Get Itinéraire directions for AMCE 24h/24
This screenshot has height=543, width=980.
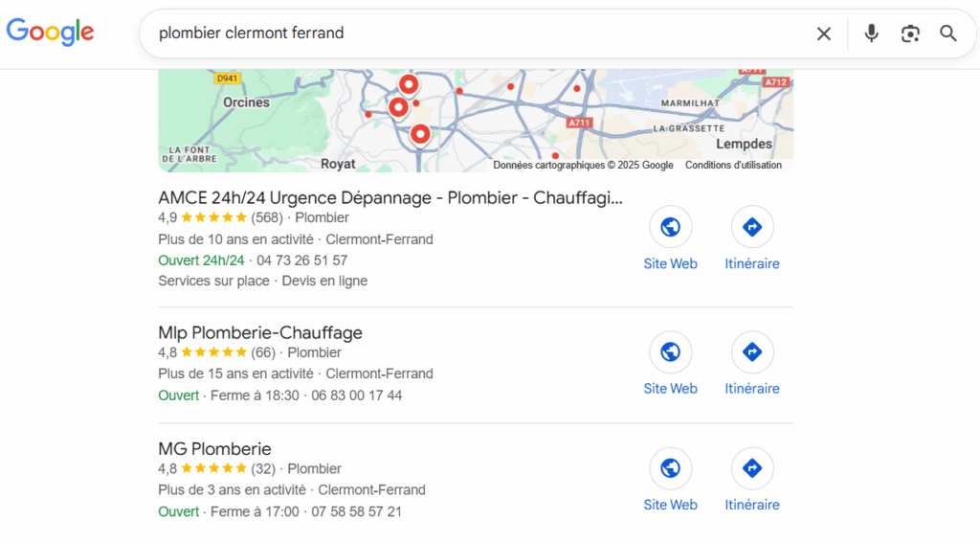751,227
